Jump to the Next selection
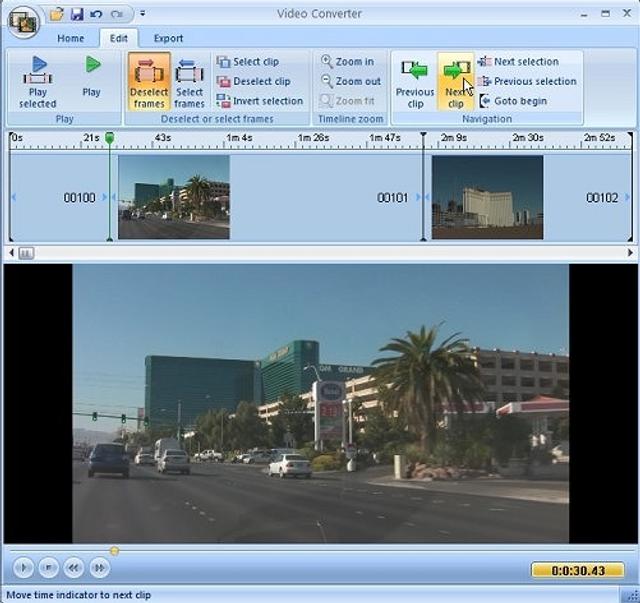 click(518, 61)
